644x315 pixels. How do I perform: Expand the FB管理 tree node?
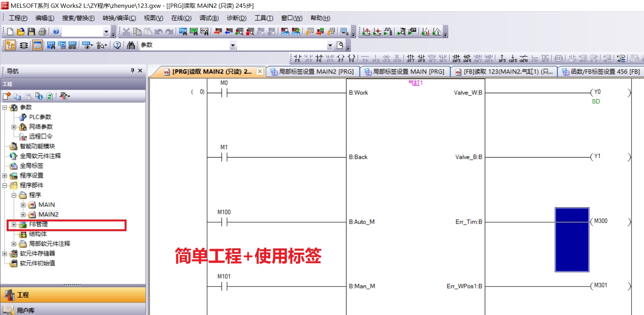14,225
